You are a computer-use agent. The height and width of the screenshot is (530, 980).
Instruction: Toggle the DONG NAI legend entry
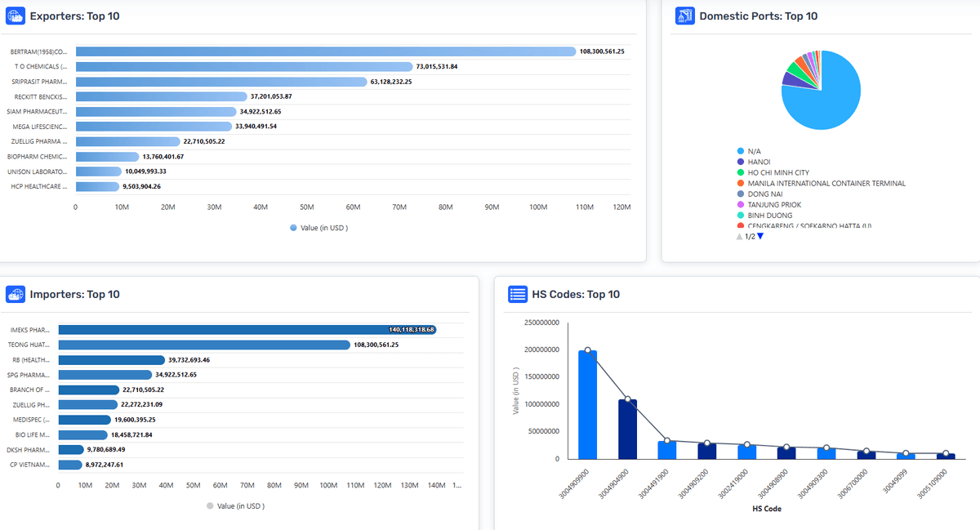pyautogui.click(x=765, y=194)
